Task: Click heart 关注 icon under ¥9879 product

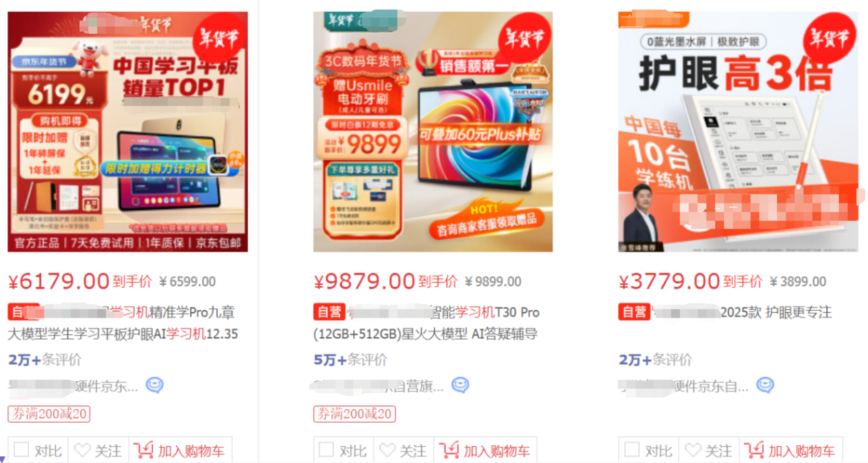Action: point(388,451)
